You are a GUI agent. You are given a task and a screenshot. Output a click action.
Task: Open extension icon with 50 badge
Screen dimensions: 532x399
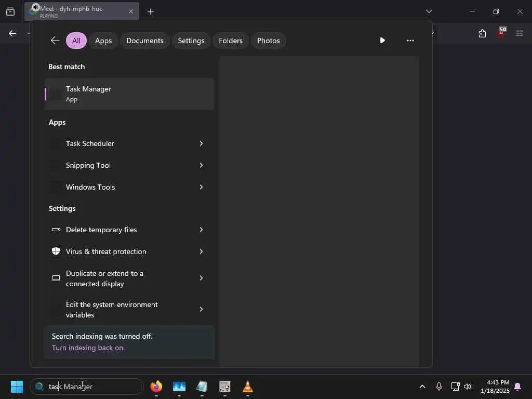pos(501,33)
